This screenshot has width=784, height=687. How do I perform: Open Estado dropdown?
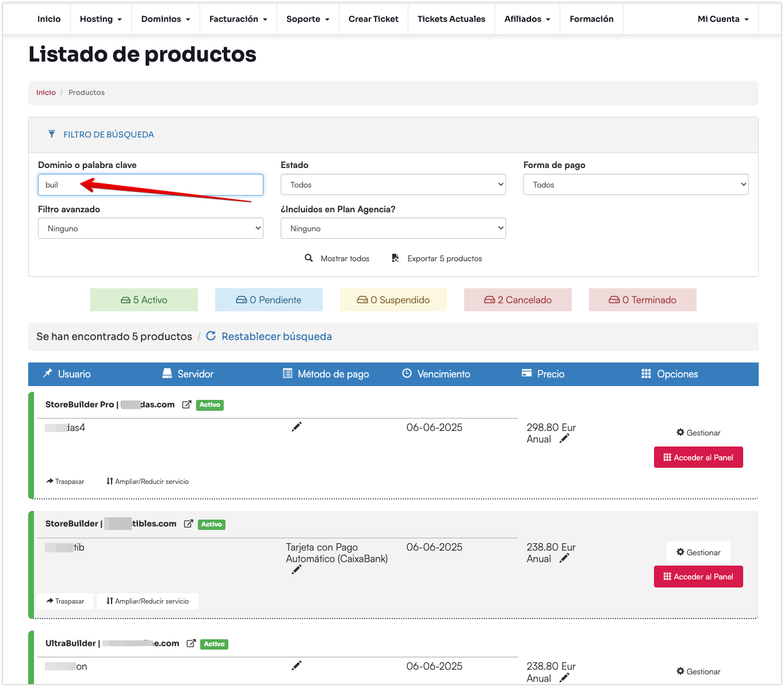[x=393, y=185]
